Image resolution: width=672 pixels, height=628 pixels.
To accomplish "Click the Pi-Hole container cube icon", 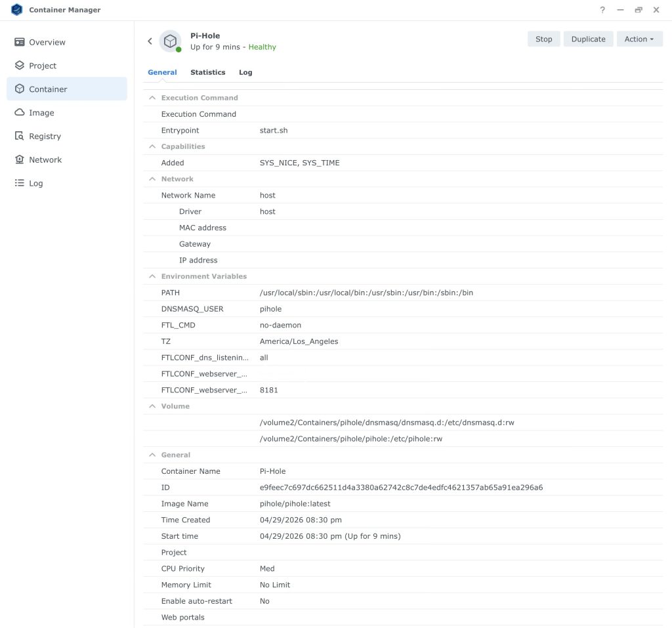I will tap(170, 41).
